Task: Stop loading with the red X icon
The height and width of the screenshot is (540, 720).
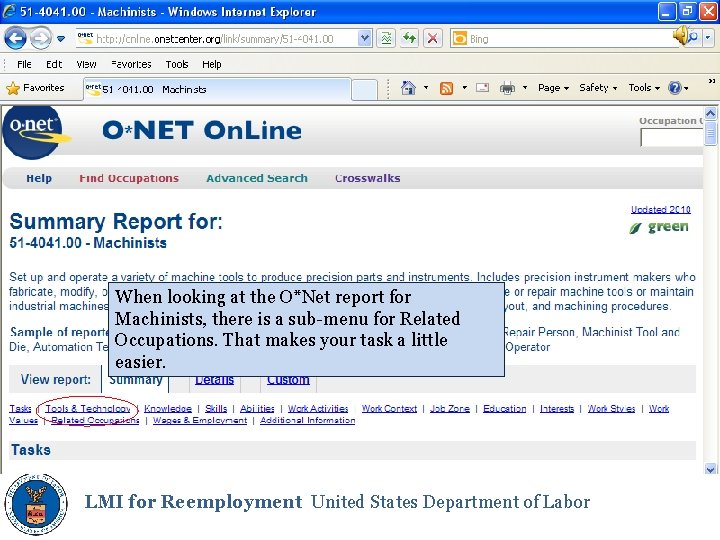Action: click(433, 39)
